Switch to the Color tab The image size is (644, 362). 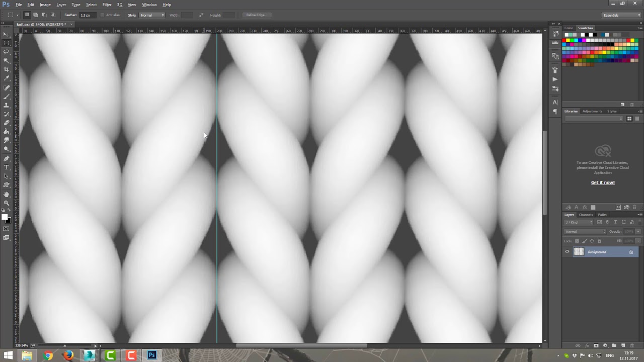(x=569, y=28)
